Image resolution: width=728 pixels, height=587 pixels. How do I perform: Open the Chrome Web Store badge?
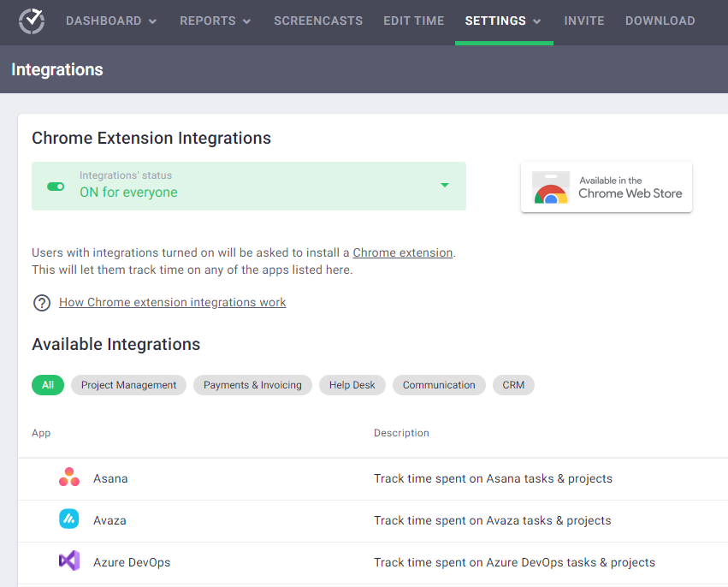pos(606,187)
